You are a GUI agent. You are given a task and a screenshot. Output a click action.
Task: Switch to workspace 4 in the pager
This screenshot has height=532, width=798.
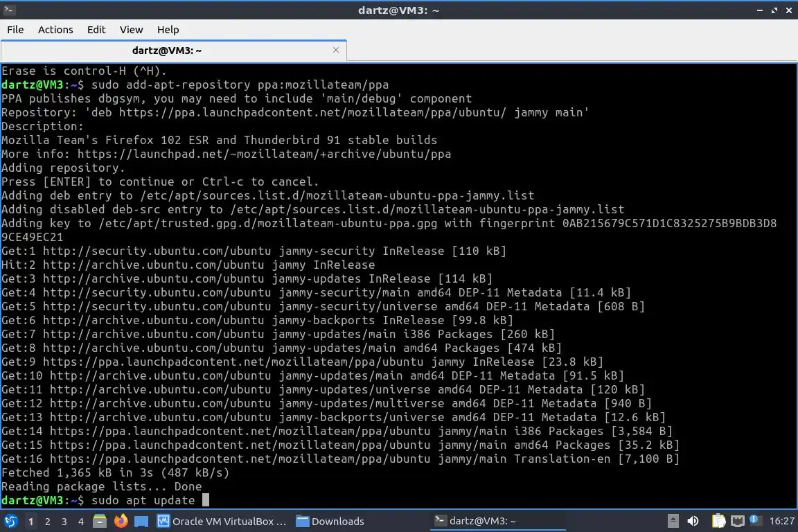pyautogui.click(x=81, y=522)
